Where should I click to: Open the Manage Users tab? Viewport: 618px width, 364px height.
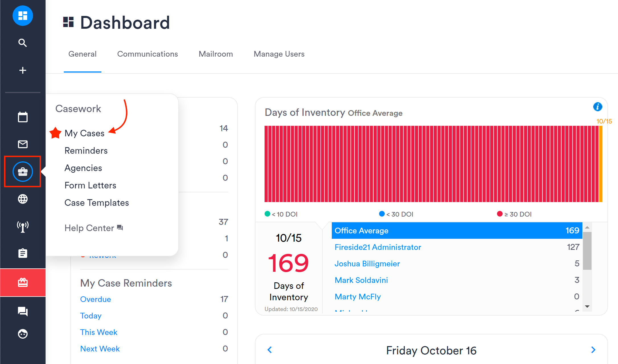[x=279, y=54]
